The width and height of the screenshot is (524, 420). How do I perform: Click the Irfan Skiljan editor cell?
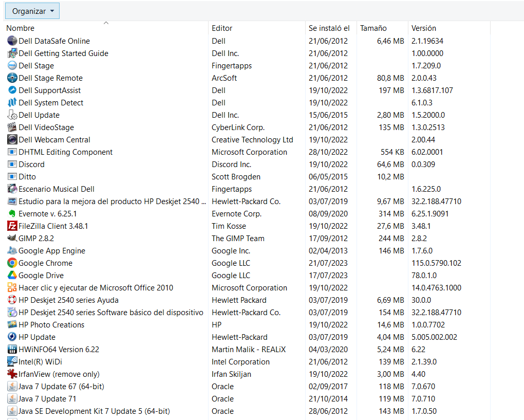click(231, 374)
